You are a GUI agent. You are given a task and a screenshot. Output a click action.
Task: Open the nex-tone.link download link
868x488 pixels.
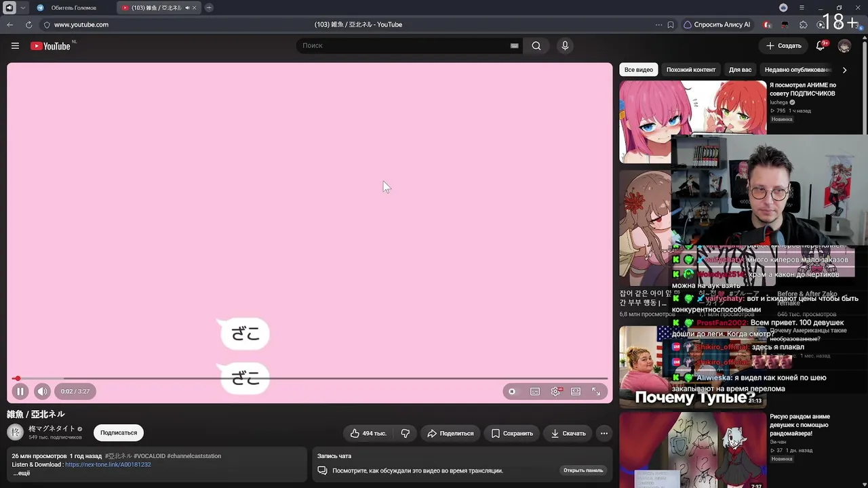(x=108, y=465)
